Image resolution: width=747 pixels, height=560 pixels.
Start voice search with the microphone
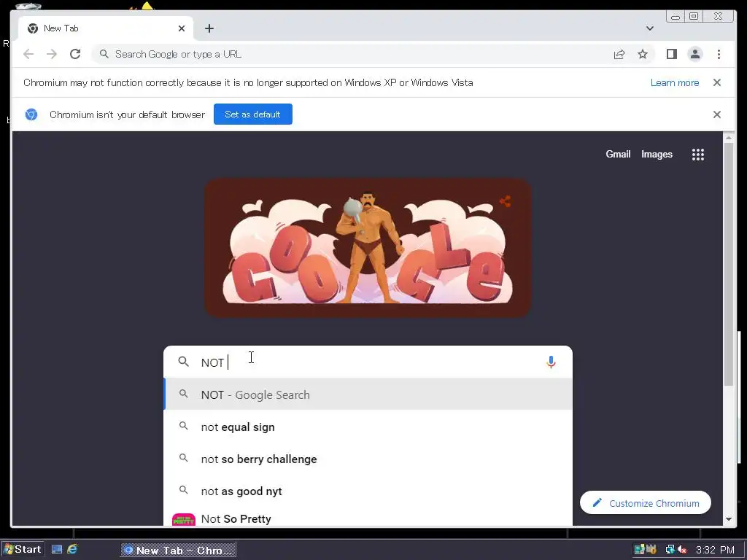point(551,362)
